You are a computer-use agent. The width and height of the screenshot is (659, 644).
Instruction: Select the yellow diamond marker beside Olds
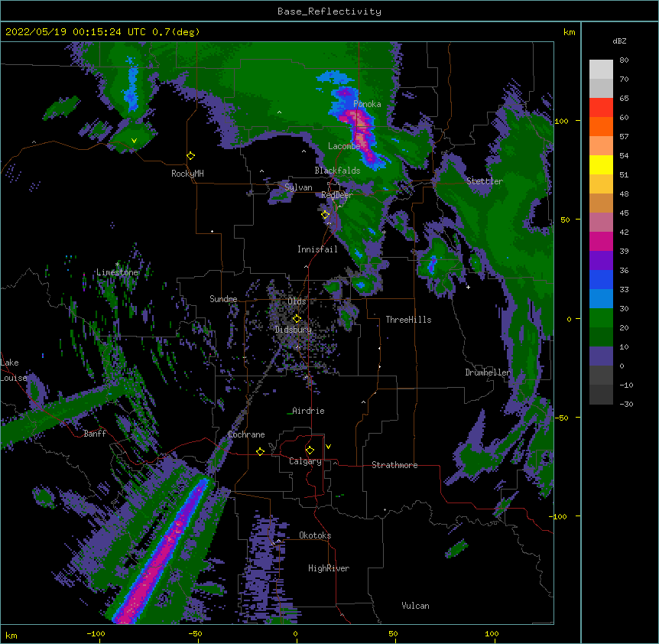click(297, 318)
